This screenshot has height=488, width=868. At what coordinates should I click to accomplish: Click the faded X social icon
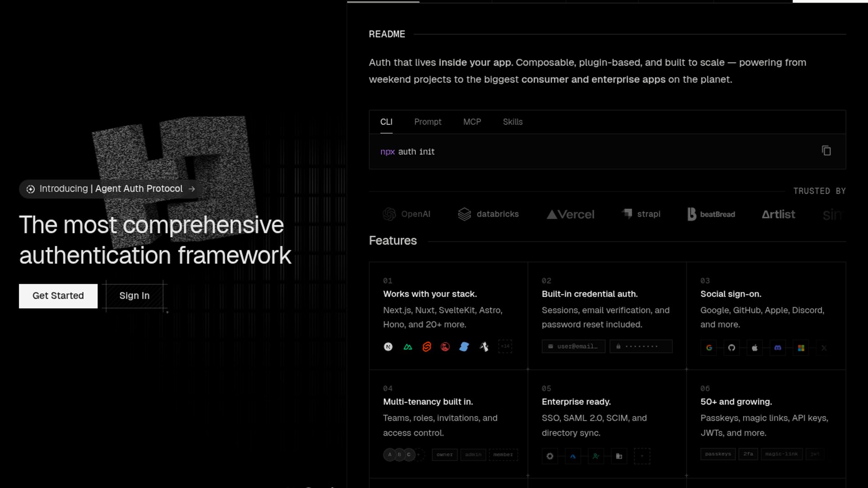click(824, 348)
